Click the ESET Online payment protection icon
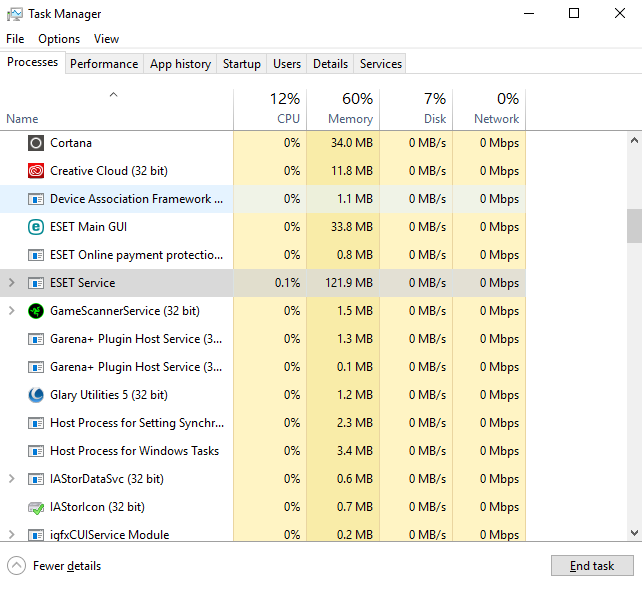Viewport: 642px width, 589px height. (36, 255)
